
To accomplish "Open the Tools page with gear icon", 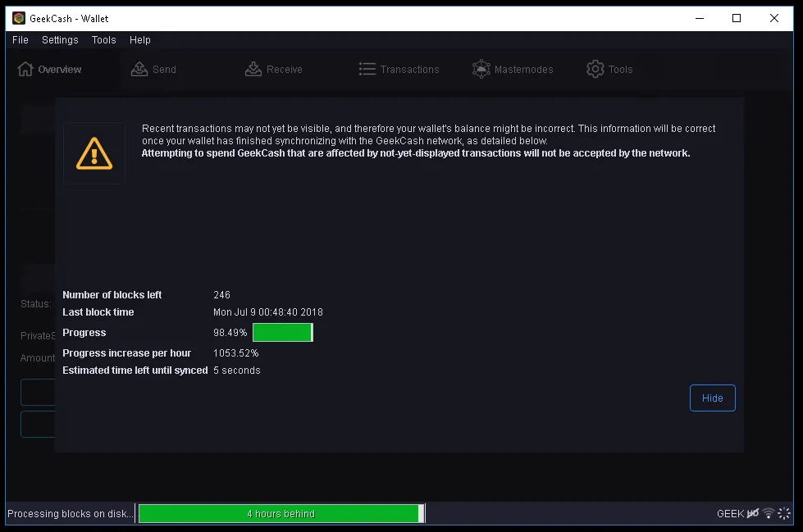I will click(609, 69).
